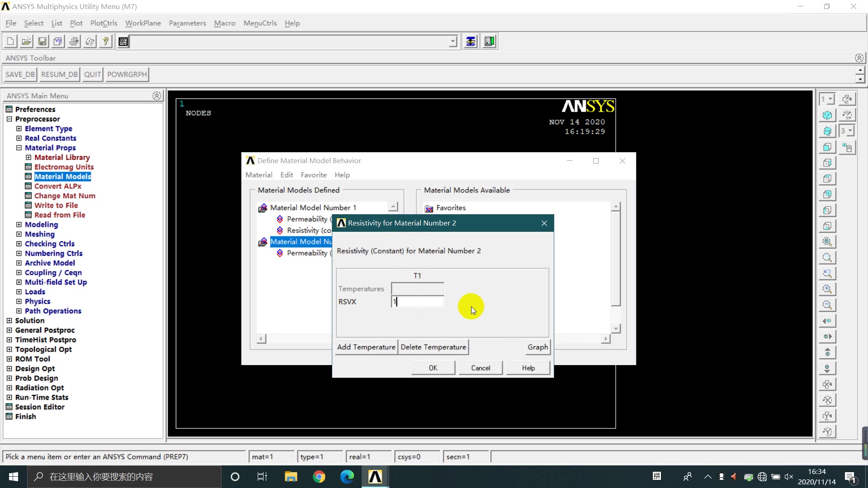The image size is (868, 488).
Task: Select Material Model Number 1 in tree
Action: (313, 207)
